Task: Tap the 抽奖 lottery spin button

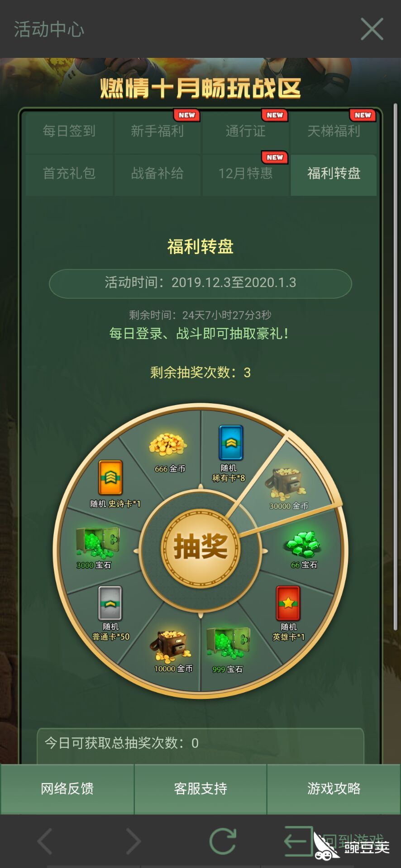Action: click(200, 547)
